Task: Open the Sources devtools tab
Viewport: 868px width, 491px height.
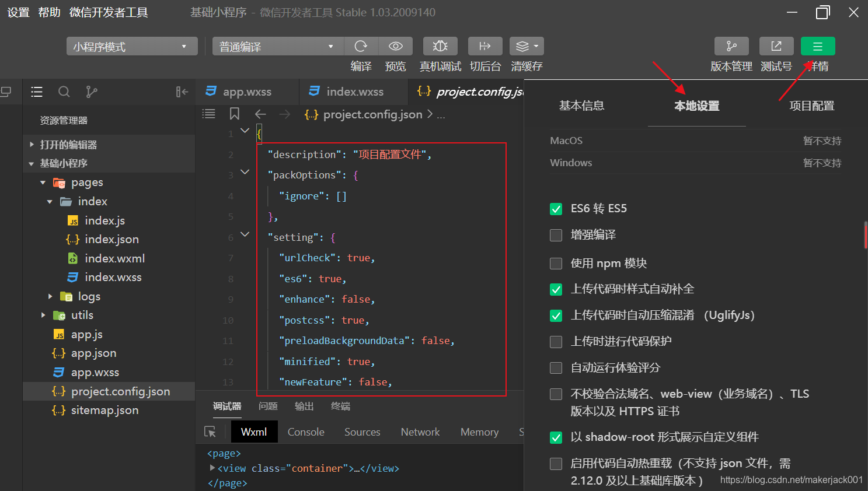Action: pos(362,432)
